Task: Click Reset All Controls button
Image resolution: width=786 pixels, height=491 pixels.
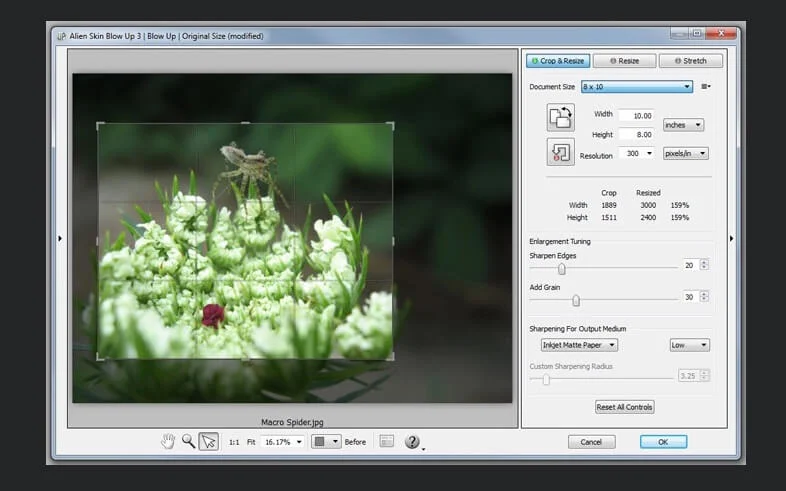Action: click(624, 407)
